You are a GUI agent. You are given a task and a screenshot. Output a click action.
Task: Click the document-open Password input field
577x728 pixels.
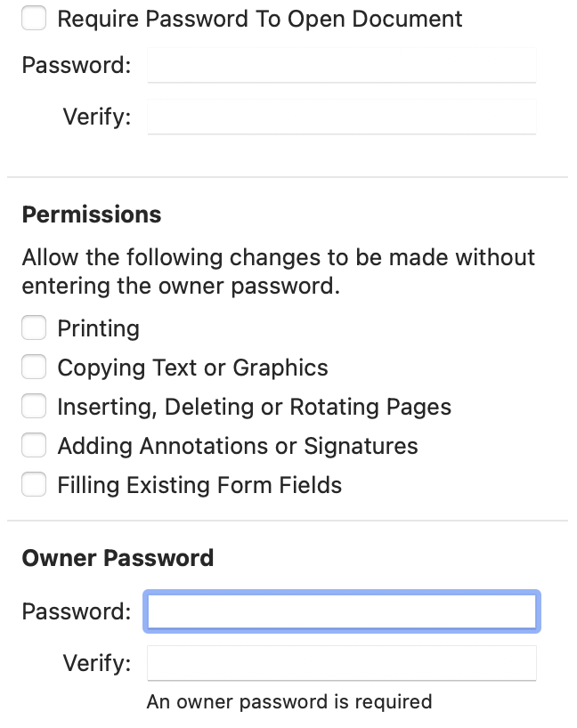point(342,66)
